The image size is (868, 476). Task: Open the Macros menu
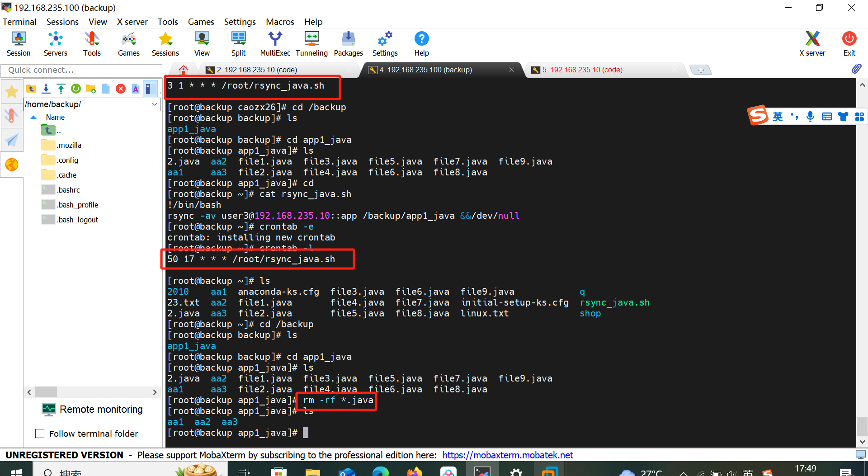[x=280, y=22]
